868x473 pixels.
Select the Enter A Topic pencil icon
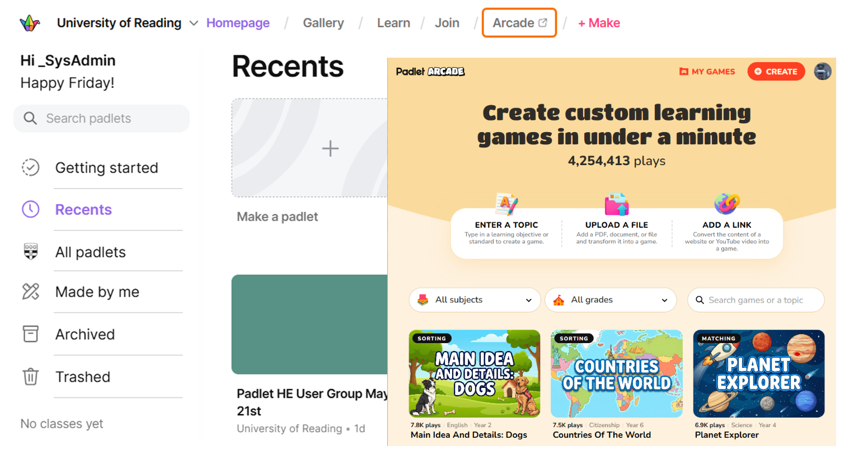(506, 204)
